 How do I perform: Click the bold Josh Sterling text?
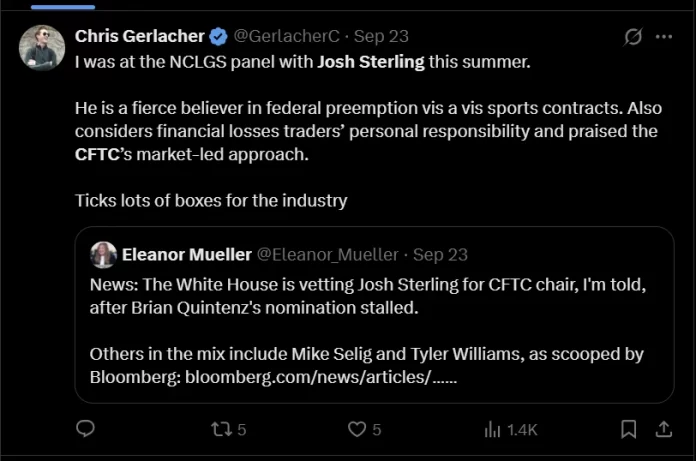coord(371,64)
